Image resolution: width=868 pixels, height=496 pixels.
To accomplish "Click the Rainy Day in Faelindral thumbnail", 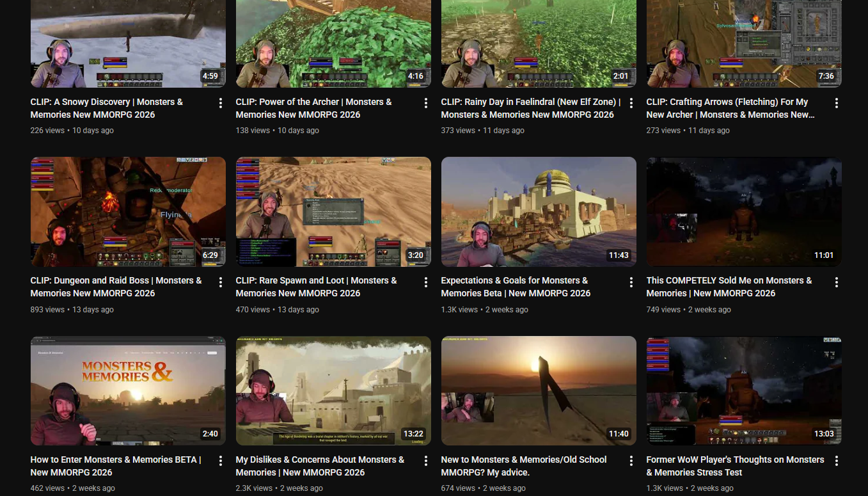I will [x=539, y=44].
